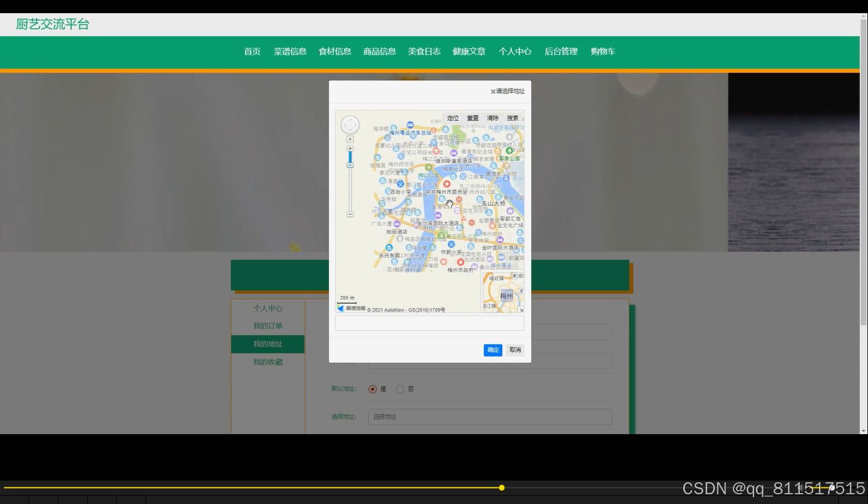Open 首页 in the navigation bar
The height and width of the screenshot is (504, 868).
coord(252,52)
